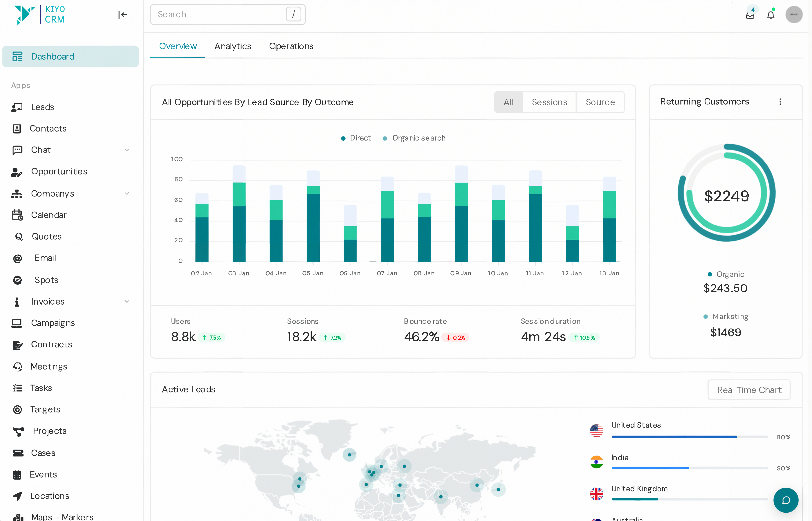Image resolution: width=812 pixels, height=521 pixels.
Task: Switch to the Operations tab
Action: click(x=291, y=46)
